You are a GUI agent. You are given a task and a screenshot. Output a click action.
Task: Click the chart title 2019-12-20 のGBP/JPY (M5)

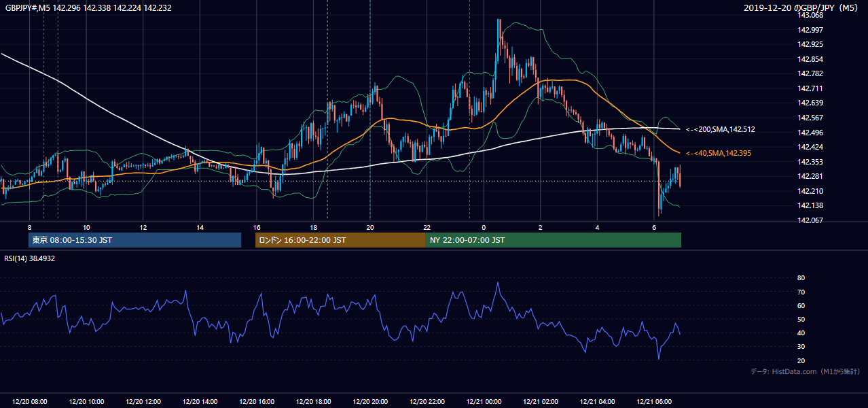(x=802, y=7)
